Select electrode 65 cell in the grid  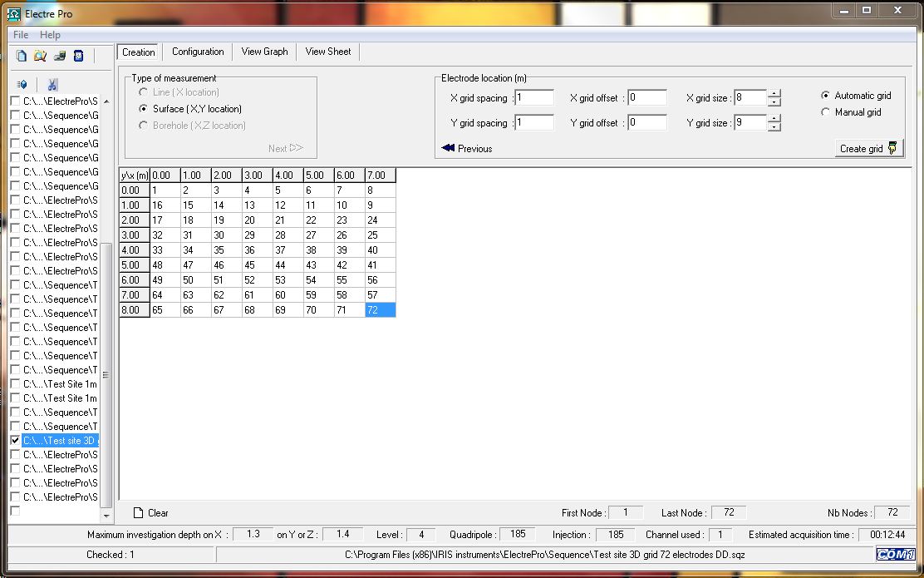pos(165,309)
